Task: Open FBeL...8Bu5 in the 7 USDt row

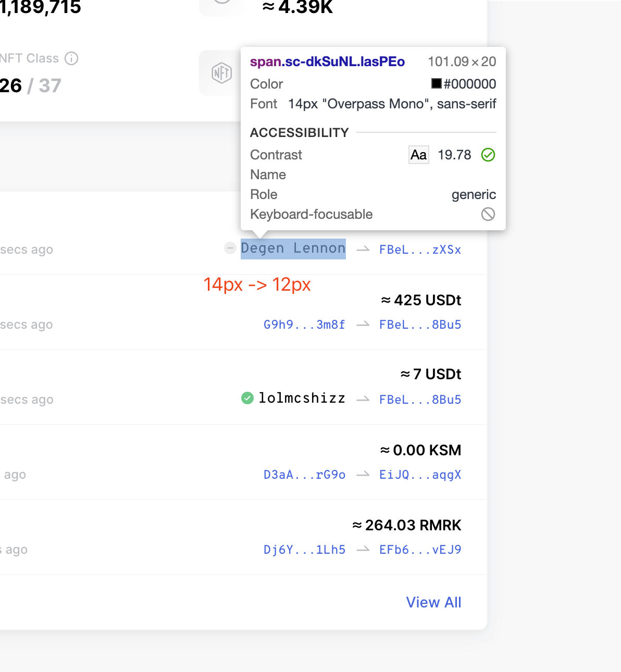Action: click(420, 400)
